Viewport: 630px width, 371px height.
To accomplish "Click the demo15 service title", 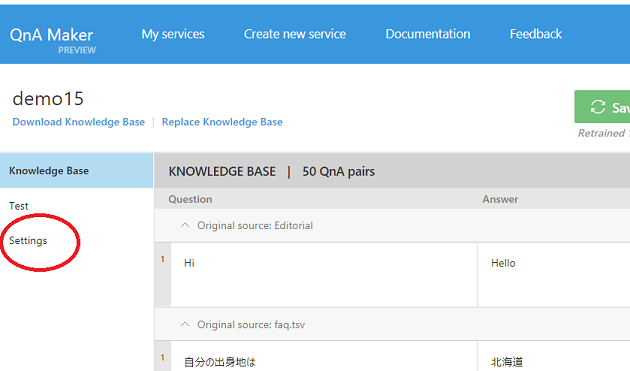I will coord(48,99).
